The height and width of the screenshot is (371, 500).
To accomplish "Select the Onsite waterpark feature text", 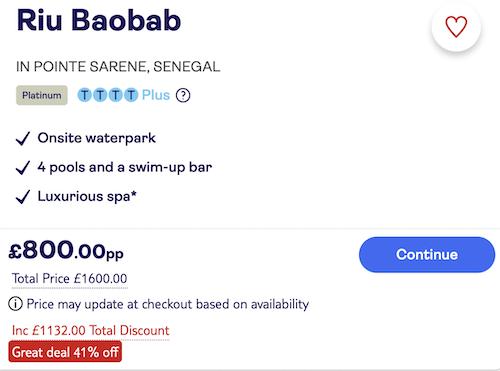I will click(x=96, y=138).
